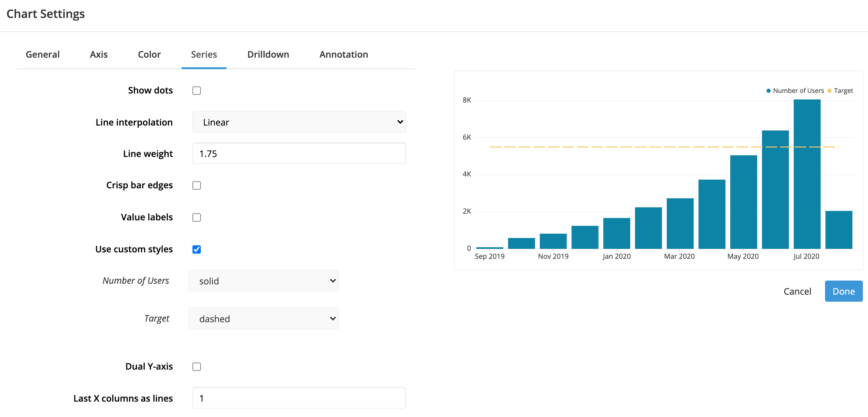Click the Color tab
This screenshot has width=868, height=417.
[x=149, y=54]
